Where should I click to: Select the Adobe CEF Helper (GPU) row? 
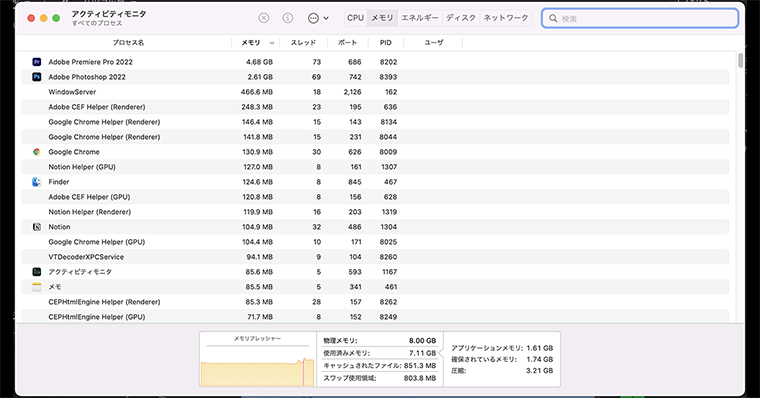click(x=375, y=197)
